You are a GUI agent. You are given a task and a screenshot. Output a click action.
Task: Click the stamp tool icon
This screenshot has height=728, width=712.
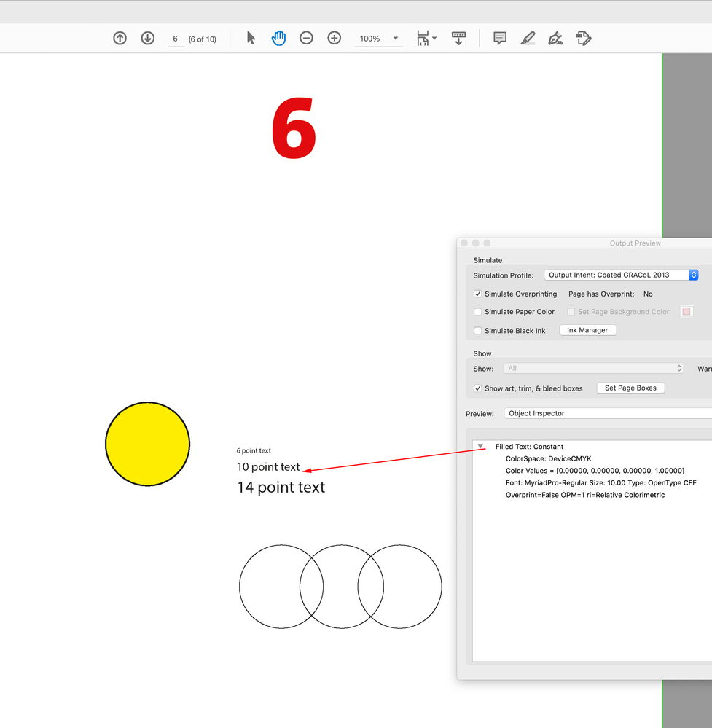[x=583, y=38]
